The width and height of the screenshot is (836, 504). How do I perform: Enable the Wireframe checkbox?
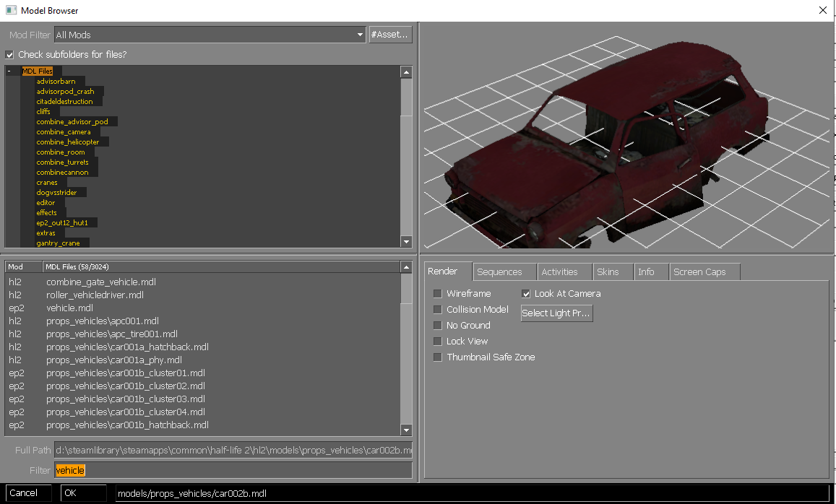click(438, 294)
